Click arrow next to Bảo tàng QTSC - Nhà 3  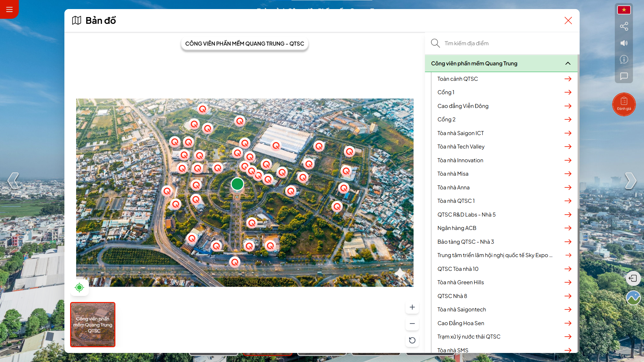click(568, 242)
